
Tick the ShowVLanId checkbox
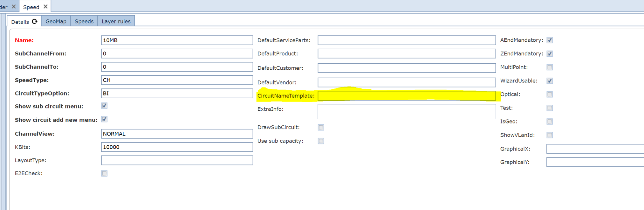pyautogui.click(x=550, y=135)
